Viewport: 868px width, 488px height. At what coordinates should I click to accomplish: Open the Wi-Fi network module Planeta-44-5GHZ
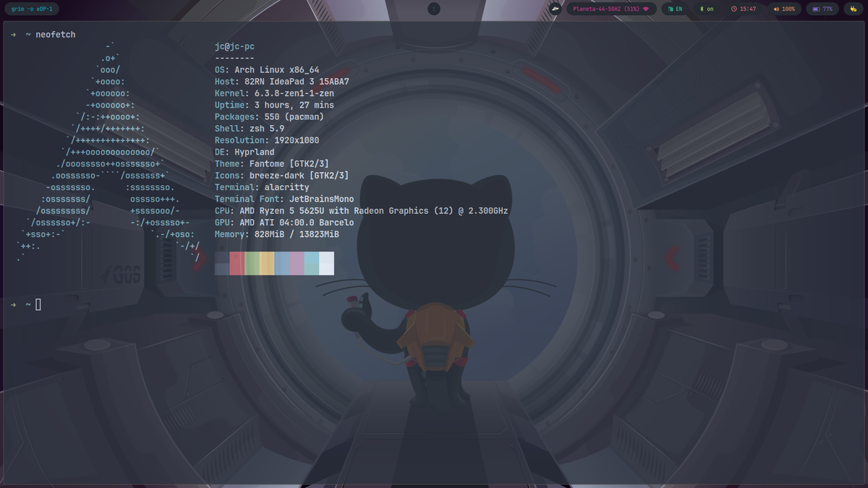611,9
